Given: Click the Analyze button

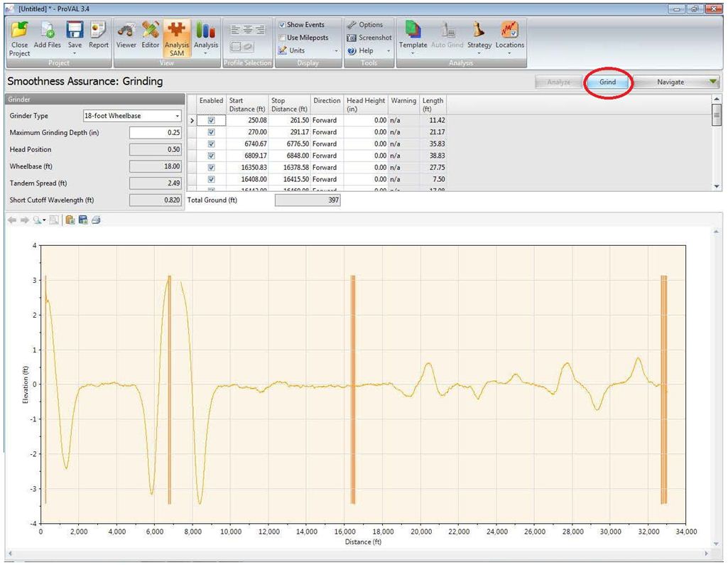Looking at the screenshot, I should click(x=558, y=82).
